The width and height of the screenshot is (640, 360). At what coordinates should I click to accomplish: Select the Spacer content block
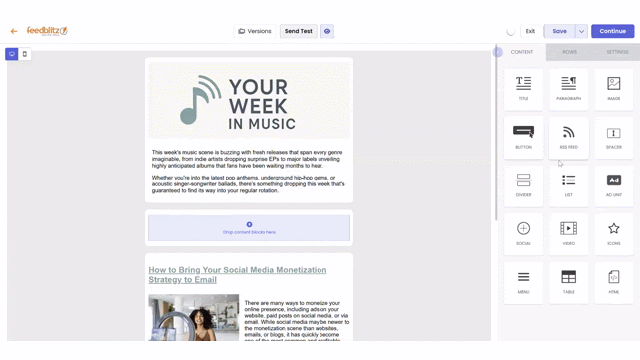(613, 138)
